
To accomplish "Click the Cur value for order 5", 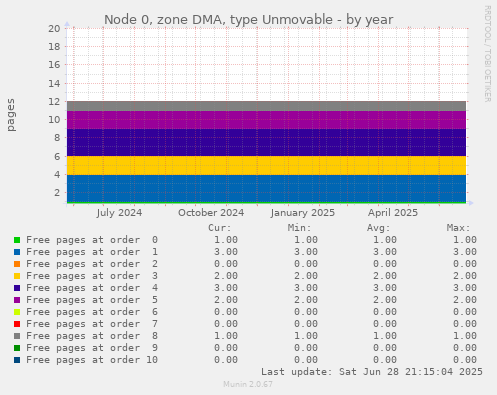I will click(226, 300).
